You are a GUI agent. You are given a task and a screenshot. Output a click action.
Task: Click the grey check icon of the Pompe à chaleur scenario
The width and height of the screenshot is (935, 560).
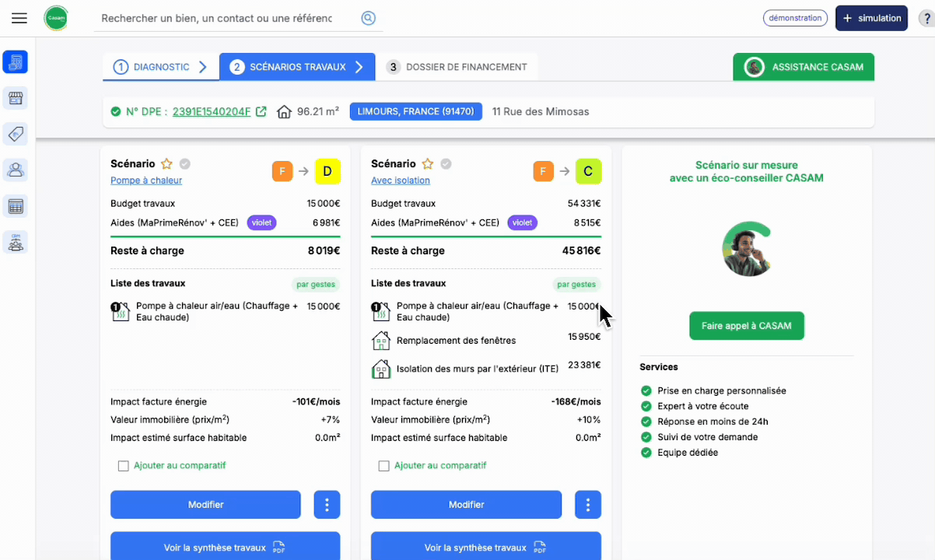[184, 164]
